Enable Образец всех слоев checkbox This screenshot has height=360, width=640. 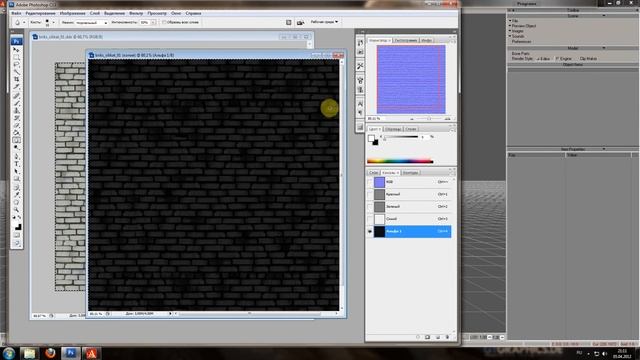pos(164,22)
